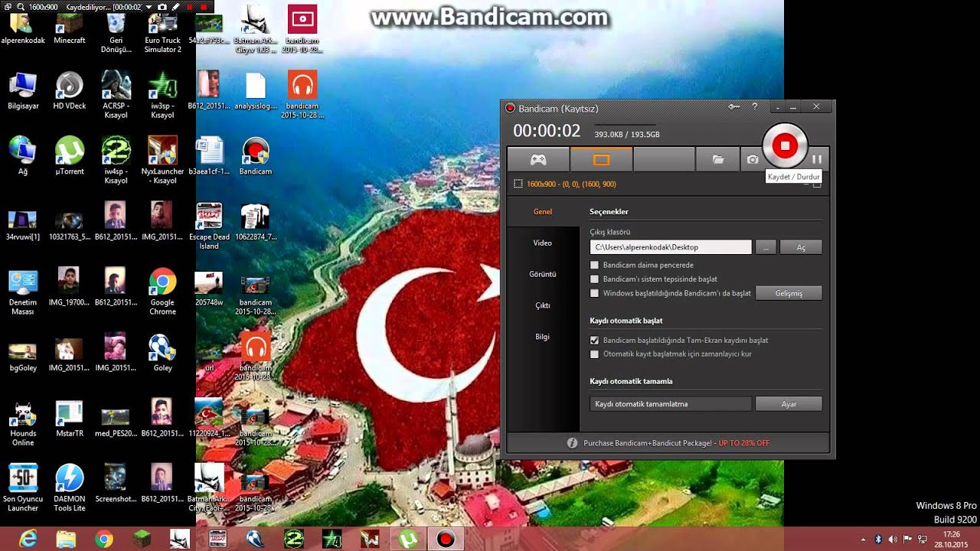Viewport: 980px width, 551px height.
Task: Open the Bilgi tab
Action: pos(543,337)
